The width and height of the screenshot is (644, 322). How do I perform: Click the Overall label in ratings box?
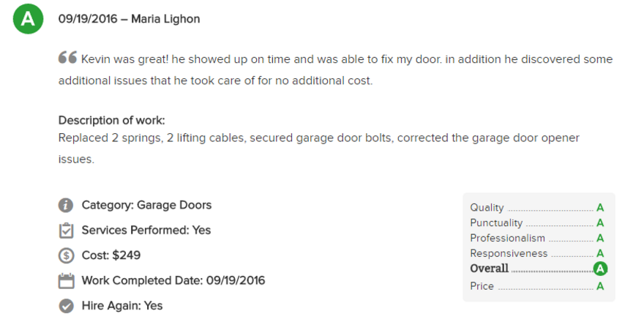[x=489, y=269]
